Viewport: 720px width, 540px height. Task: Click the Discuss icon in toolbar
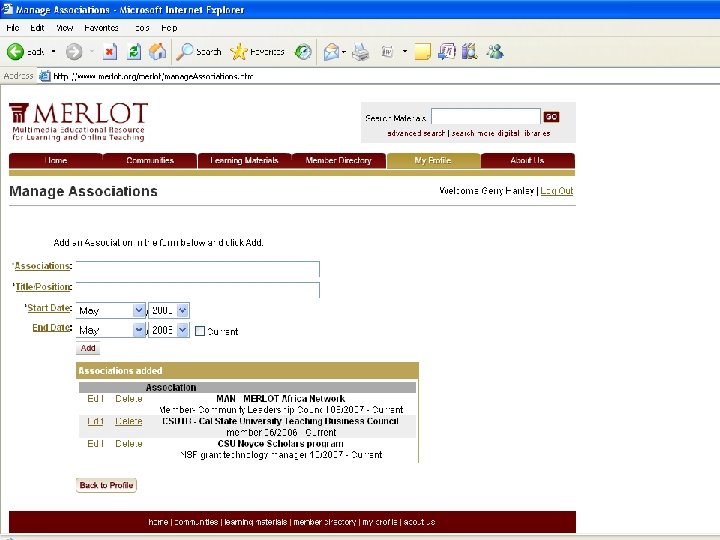tap(446, 51)
